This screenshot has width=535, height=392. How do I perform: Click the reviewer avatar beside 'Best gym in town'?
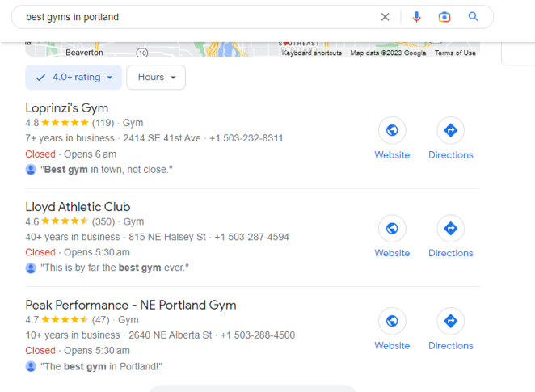[31, 170]
